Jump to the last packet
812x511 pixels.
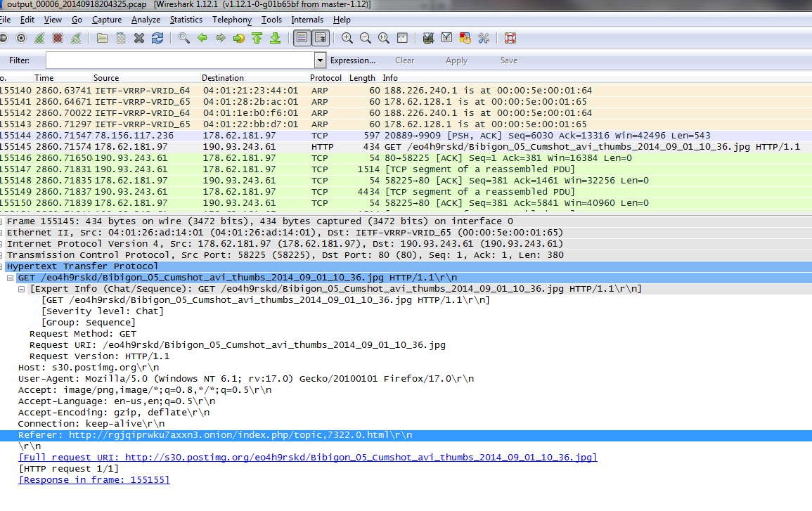tap(276, 39)
